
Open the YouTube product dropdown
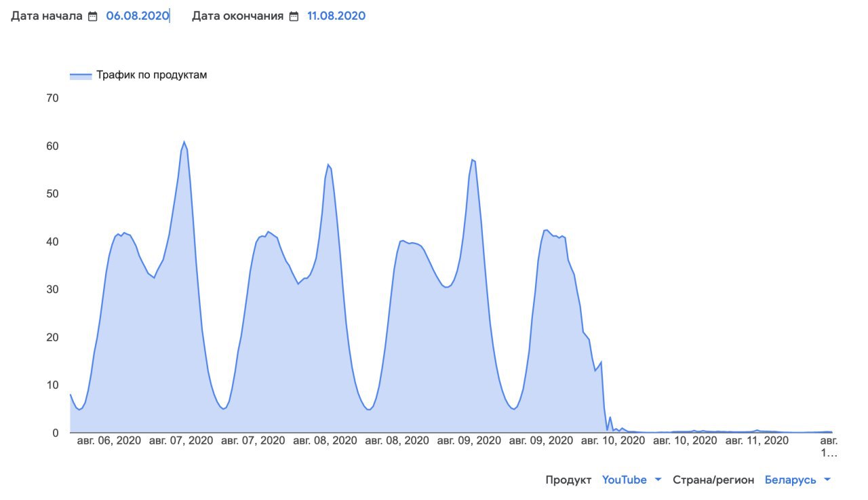[x=631, y=480]
